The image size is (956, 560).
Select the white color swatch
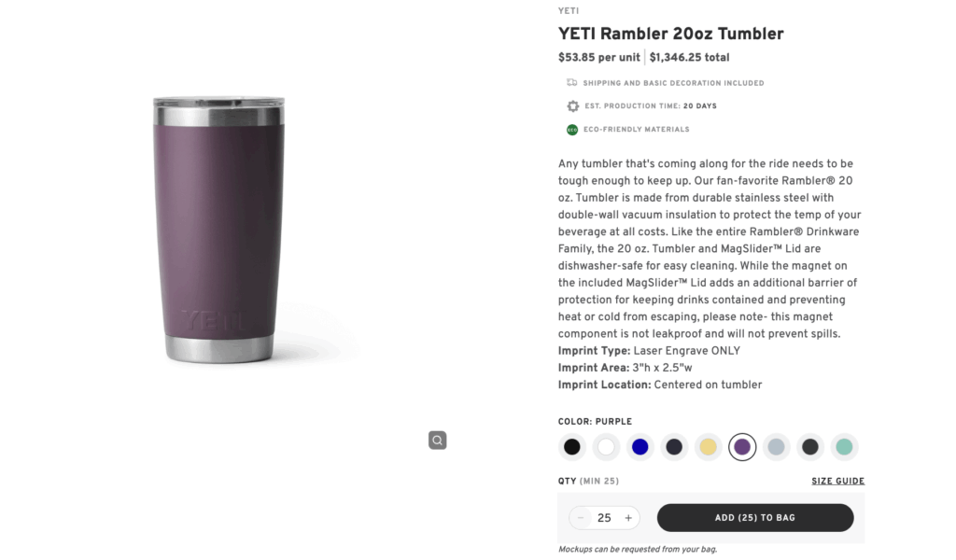point(606,447)
